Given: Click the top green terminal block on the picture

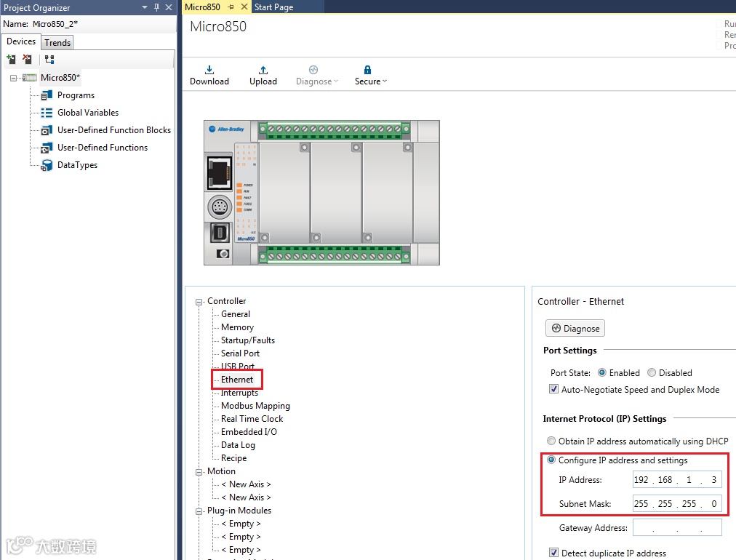Looking at the screenshot, I should 334,130.
